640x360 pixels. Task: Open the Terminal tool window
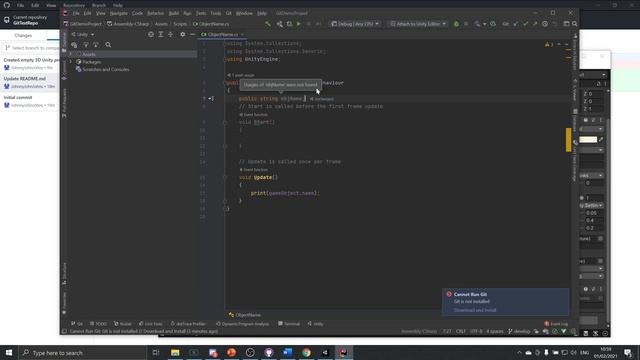(x=289, y=324)
